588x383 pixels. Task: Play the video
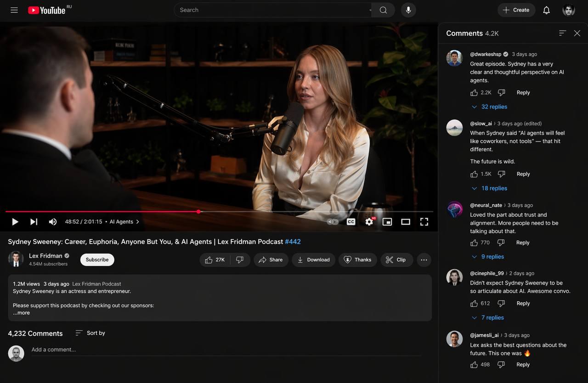pyautogui.click(x=15, y=222)
